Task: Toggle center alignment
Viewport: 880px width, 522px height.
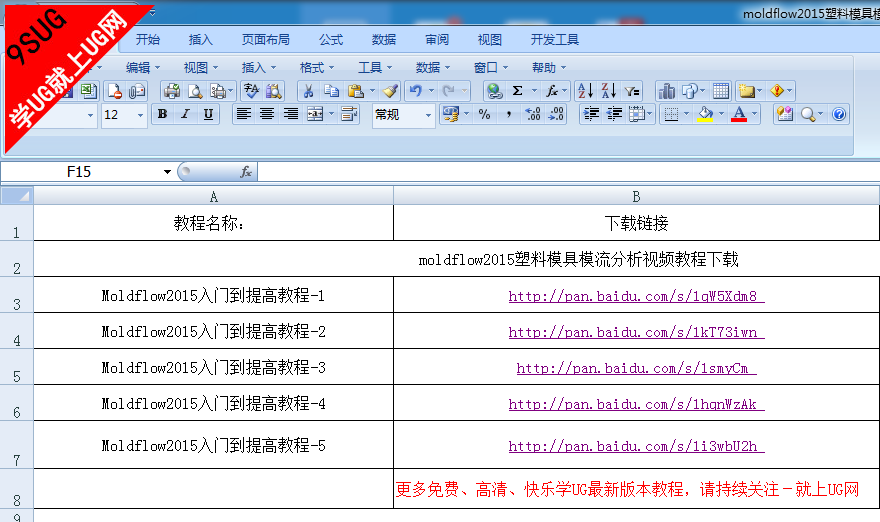Action: (267, 115)
